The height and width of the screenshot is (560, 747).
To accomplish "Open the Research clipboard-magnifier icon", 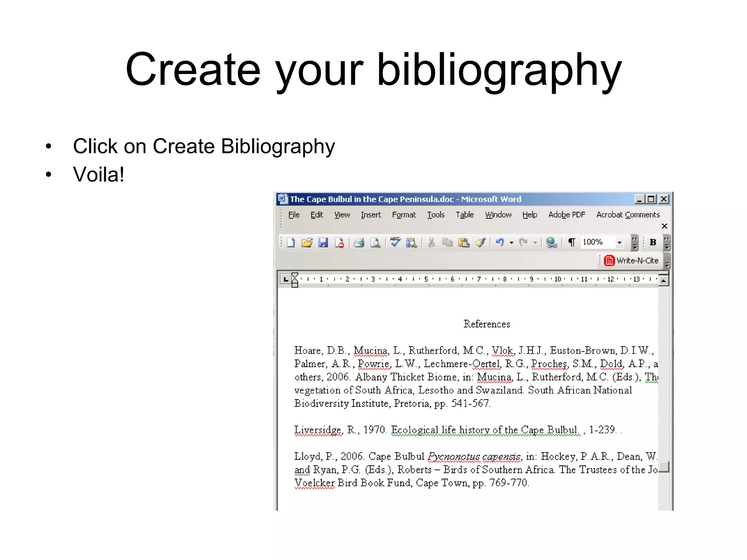I will pos(411,242).
